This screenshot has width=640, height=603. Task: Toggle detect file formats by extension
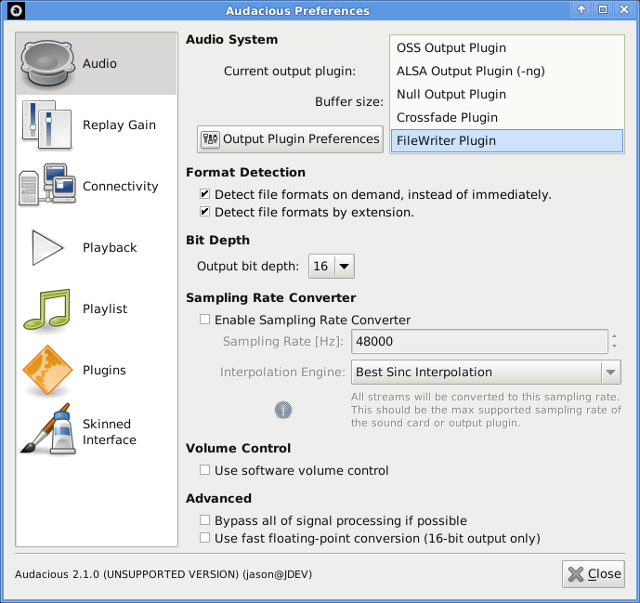(204, 211)
